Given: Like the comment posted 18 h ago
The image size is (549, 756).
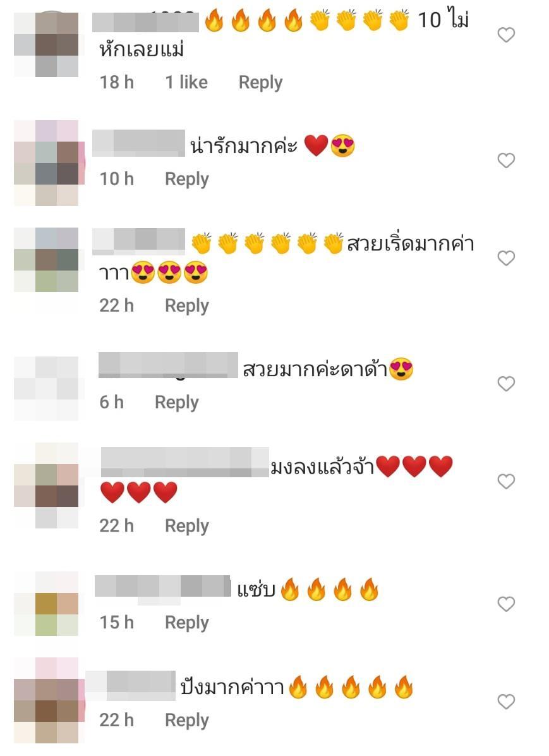Looking at the screenshot, I should [506, 35].
